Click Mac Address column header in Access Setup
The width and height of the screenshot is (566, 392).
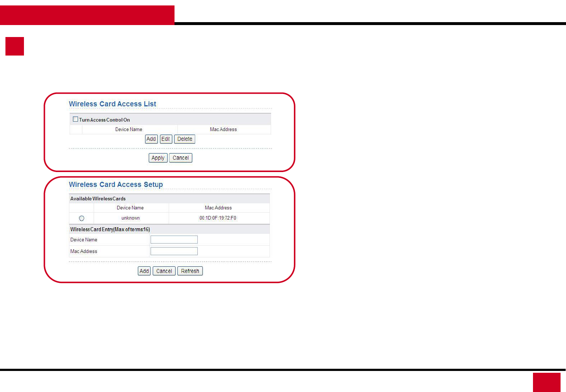[218, 208]
